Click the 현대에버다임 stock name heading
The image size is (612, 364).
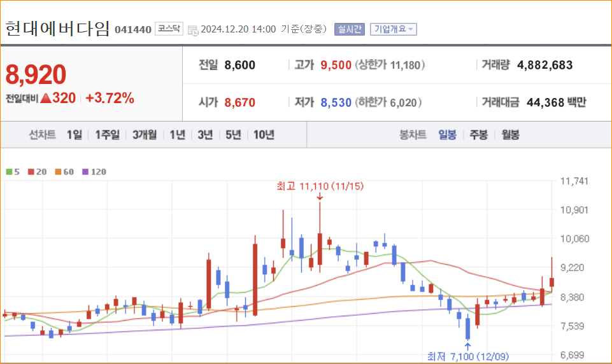(x=57, y=29)
